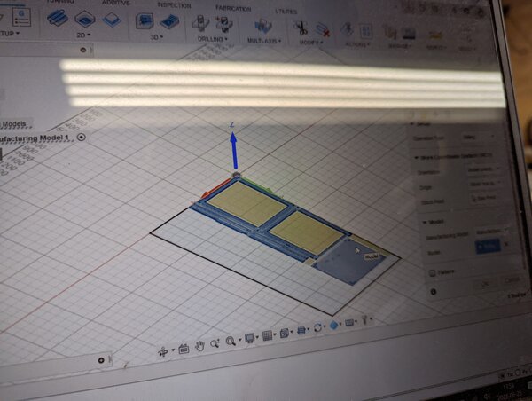532x401 pixels.
Task: Click the Machine Library icon in Manage group
Action: [409, 34]
